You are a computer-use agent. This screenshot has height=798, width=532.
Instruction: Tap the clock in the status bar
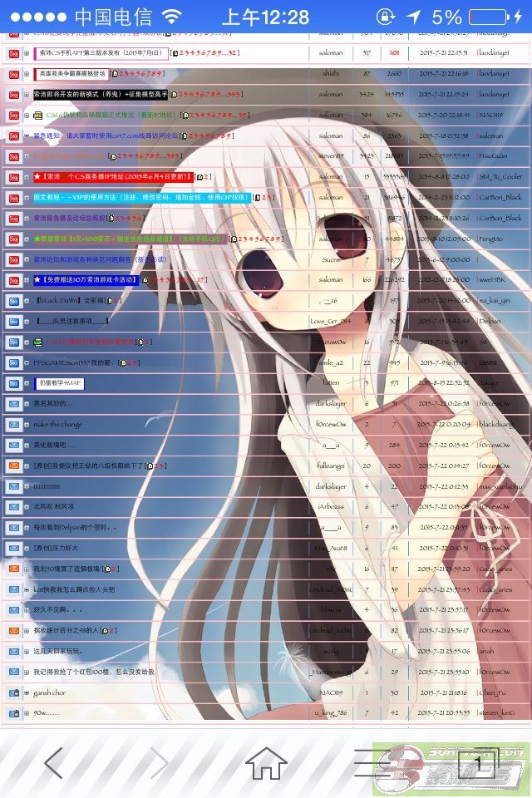pos(266,17)
